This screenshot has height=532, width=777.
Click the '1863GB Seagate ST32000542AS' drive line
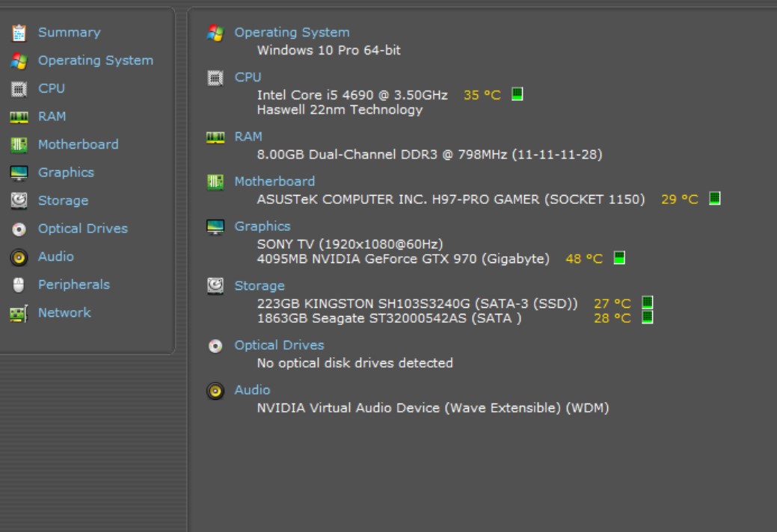tap(389, 318)
